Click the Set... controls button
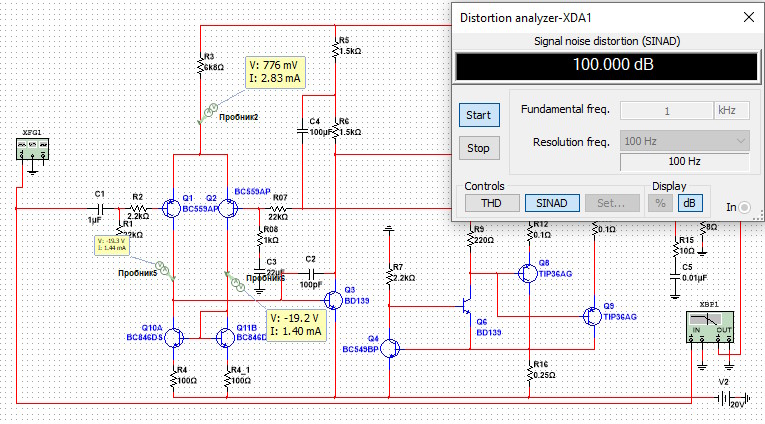Viewport: 765px width, 424px height. 610,202
